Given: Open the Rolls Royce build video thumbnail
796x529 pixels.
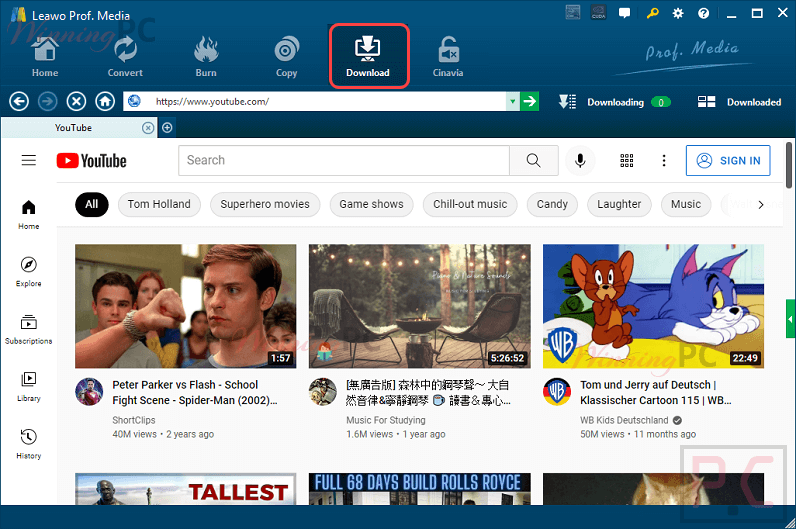Looking at the screenshot, I should tap(420, 489).
